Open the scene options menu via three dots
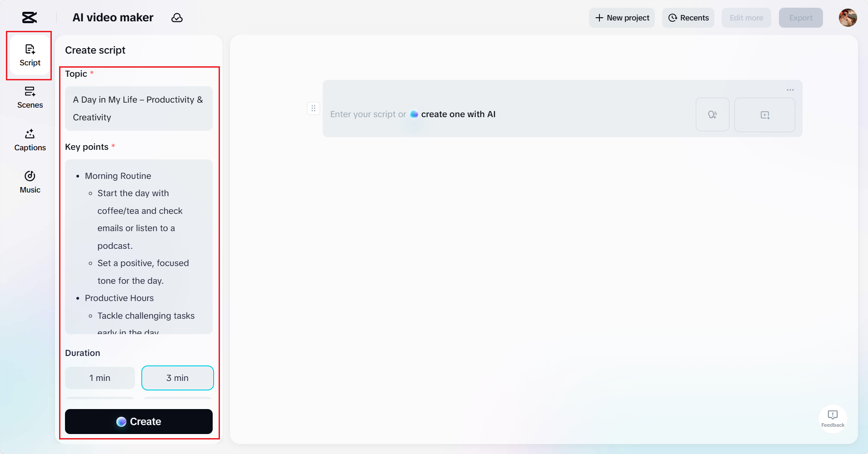 click(x=790, y=90)
